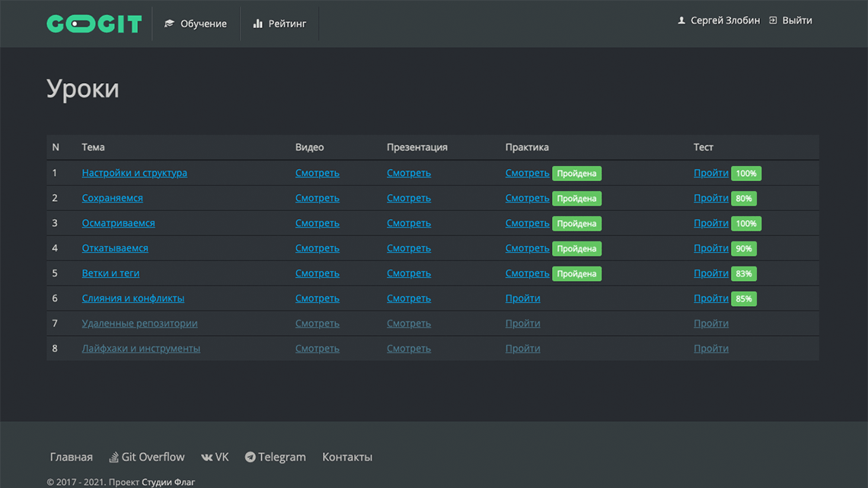Open lesson Настройки и структура

(134, 173)
